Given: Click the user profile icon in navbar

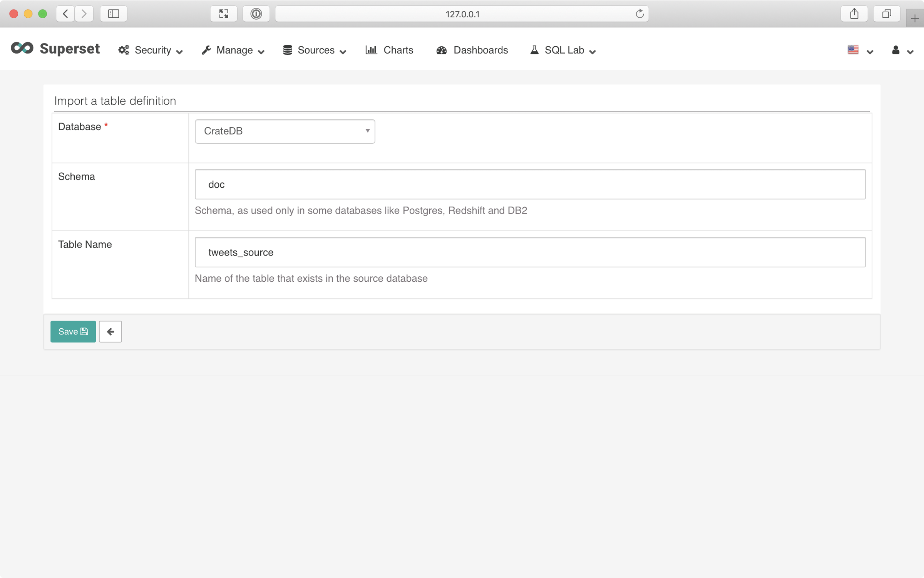Looking at the screenshot, I should click(896, 50).
